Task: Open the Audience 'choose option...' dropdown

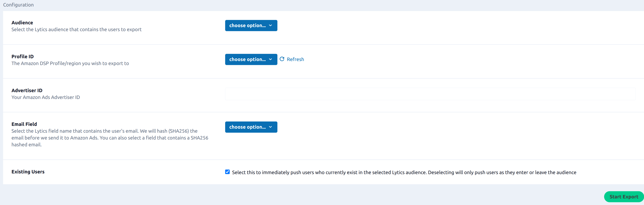Action: pyautogui.click(x=247, y=26)
